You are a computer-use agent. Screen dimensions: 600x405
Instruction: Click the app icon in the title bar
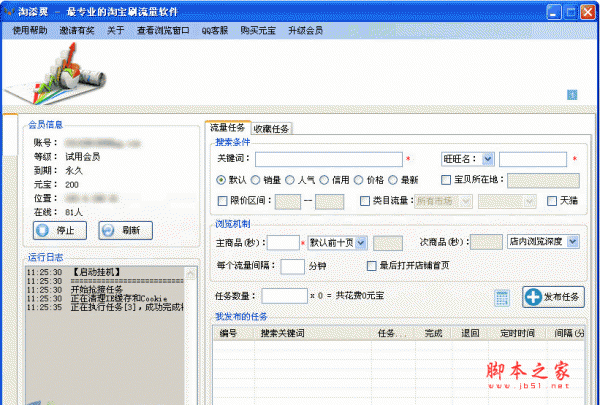tap(8, 11)
